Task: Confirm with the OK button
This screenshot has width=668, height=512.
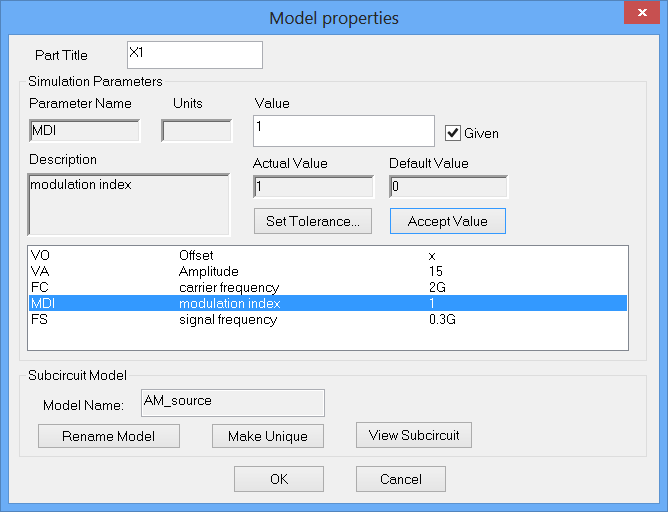Action: pyautogui.click(x=278, y=479)
